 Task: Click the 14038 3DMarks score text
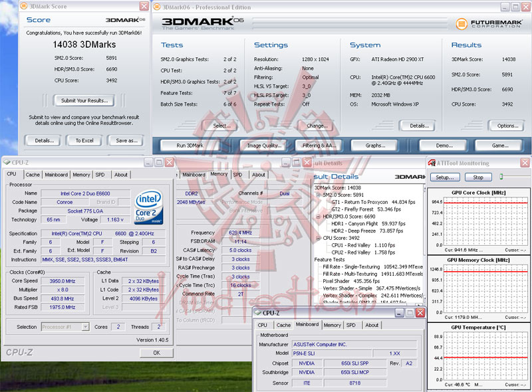click(84, 45)
